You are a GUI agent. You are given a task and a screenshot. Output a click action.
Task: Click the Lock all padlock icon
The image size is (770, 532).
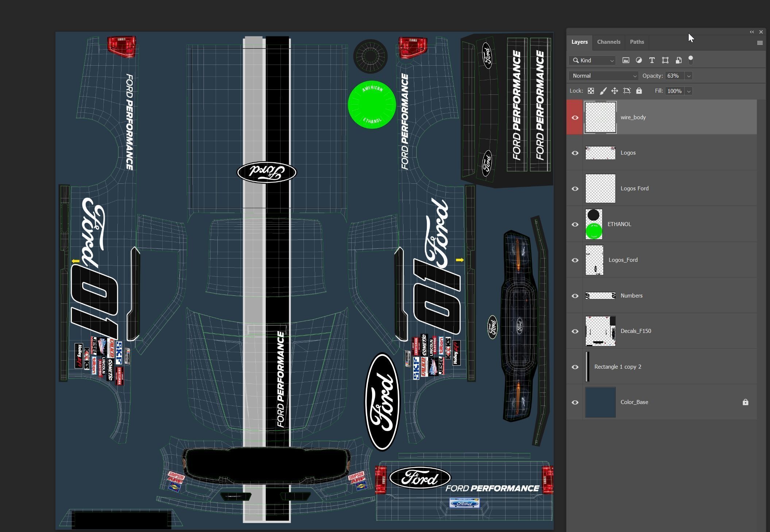(639, 91)
